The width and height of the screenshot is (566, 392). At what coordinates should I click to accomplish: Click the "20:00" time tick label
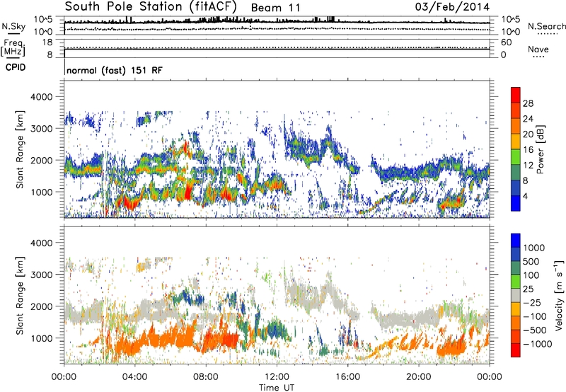tap(418, 377)
